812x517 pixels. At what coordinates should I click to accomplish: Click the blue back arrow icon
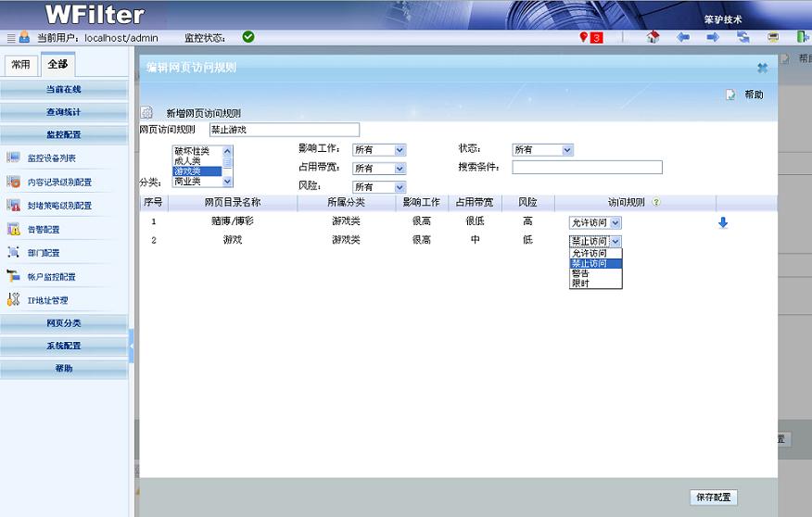(683, 37)
